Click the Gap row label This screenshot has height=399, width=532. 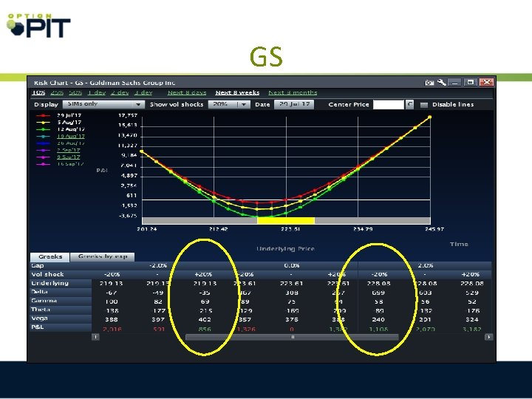pos(38,265)
